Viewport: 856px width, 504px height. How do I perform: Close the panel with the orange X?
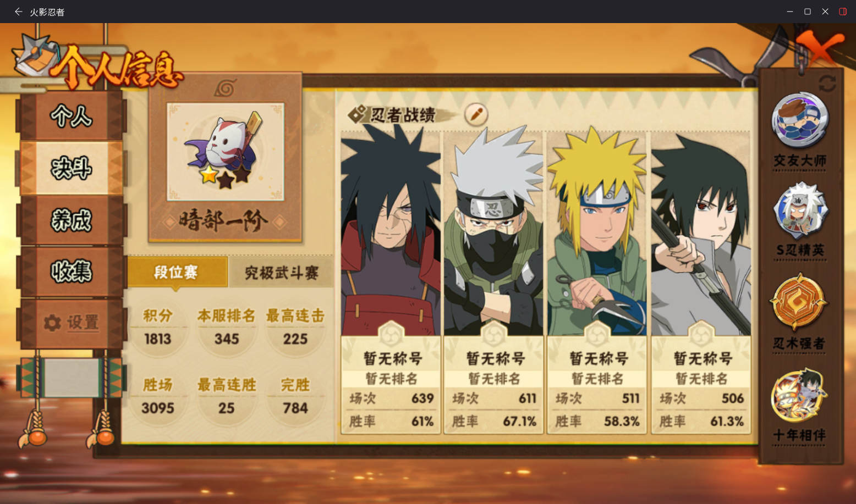coord(820,48)
